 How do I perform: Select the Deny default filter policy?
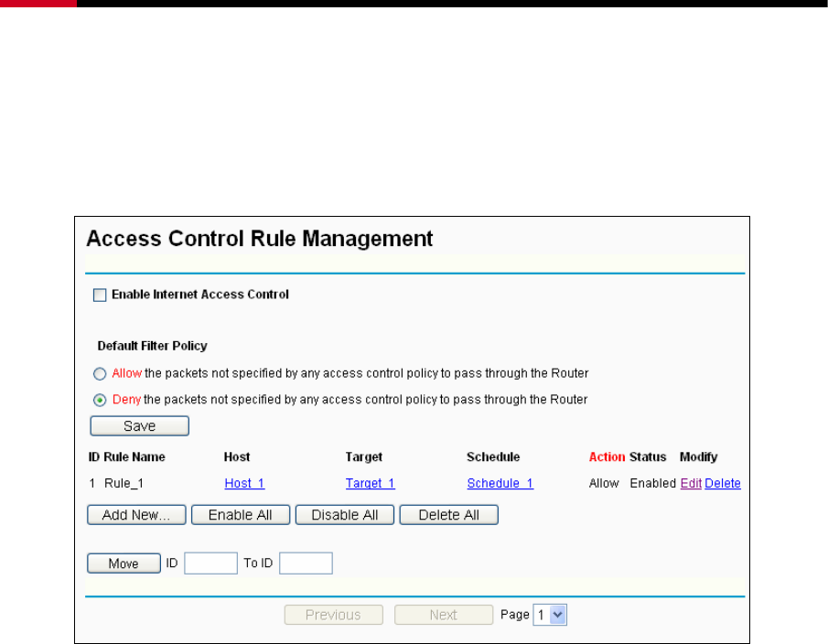coord(100,400)
